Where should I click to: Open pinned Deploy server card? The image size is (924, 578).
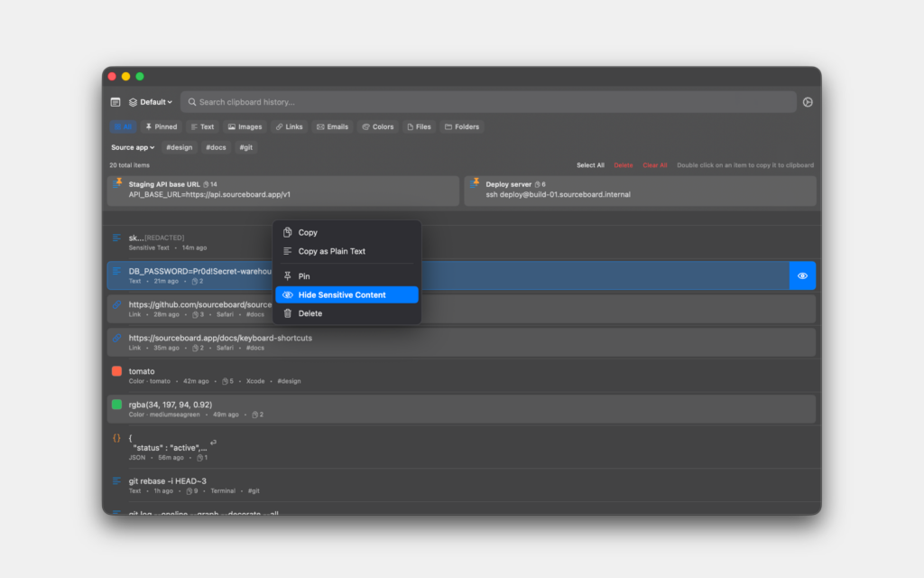coord(640,191)
